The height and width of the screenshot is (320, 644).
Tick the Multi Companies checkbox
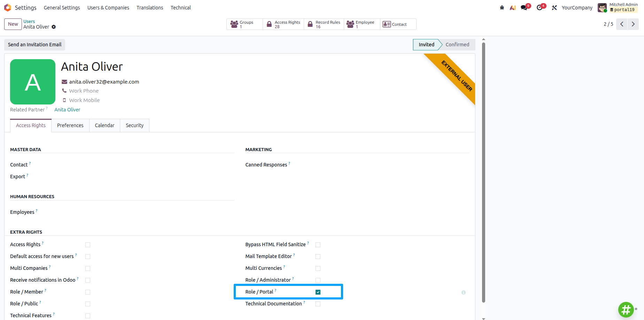pyautogui.click(x=88, y=268)
